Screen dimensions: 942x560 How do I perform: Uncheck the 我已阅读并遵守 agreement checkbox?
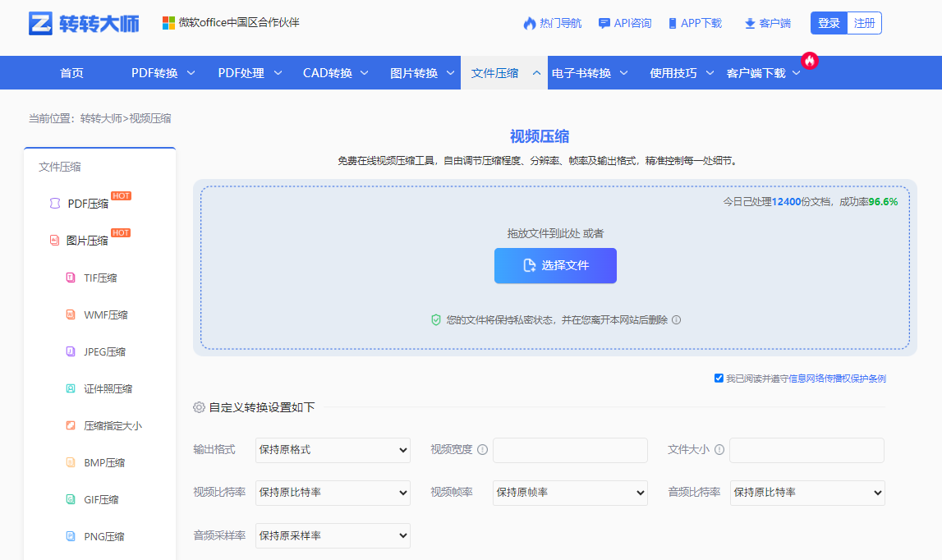719,378
